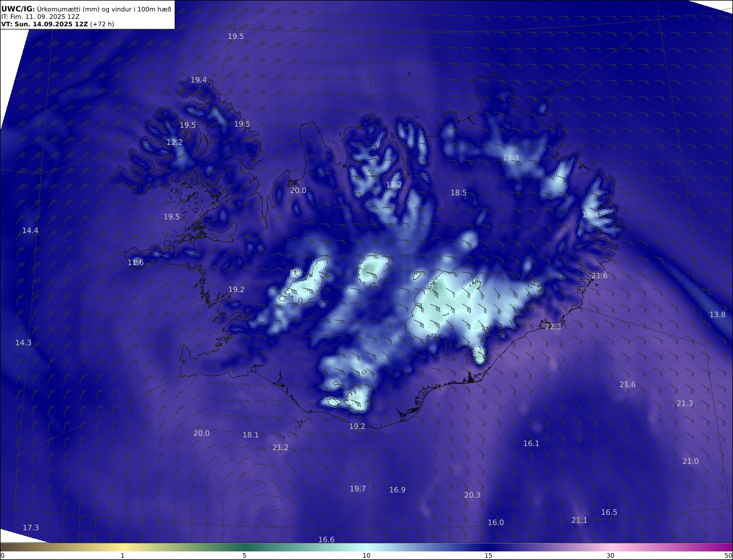Click the 'Úrkomumætti (mm) og vindur' heading text
The image size is (733, 560).
click(x=85, y=9)
